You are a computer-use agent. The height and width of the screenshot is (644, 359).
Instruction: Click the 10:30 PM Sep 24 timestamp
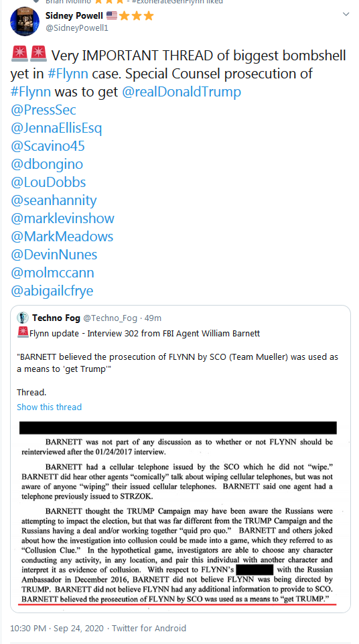57,628
